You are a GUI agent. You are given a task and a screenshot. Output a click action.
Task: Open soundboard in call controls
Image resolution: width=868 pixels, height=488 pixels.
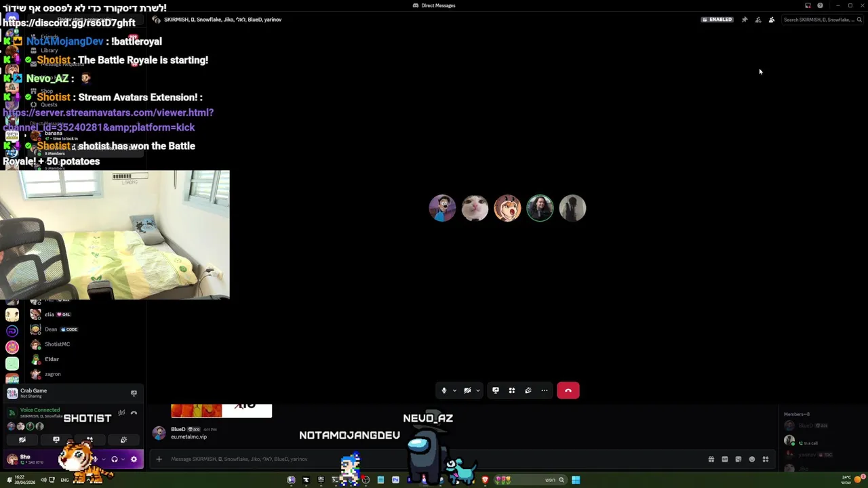[x=528, y=390]
